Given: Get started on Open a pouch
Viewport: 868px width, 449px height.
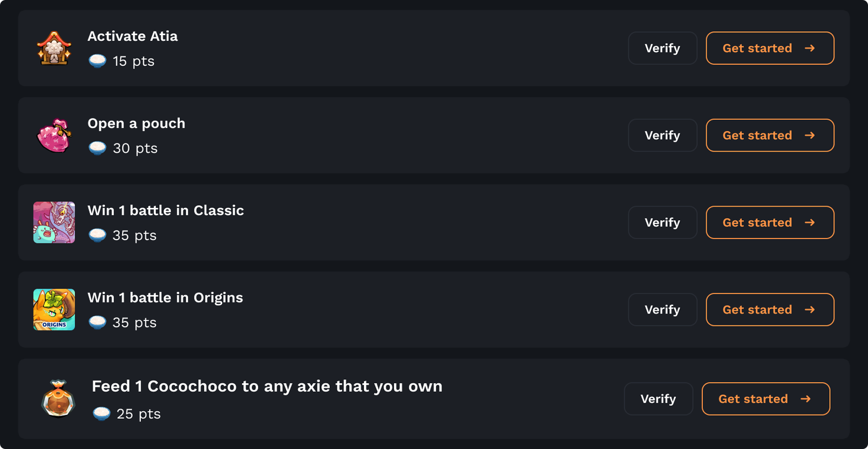Looking at the screenshot, I should pyautogui.click(x=770, y=135).
